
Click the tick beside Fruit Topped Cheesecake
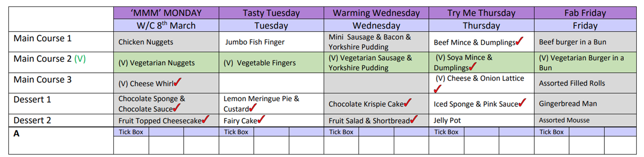click(206, 119)
